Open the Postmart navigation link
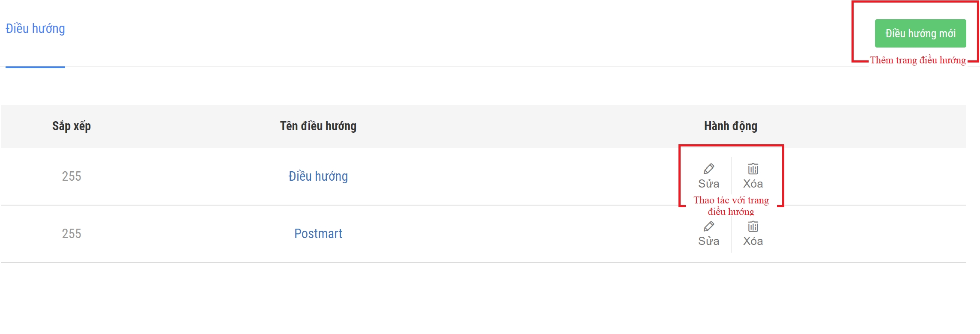 [x=318, y=234]
